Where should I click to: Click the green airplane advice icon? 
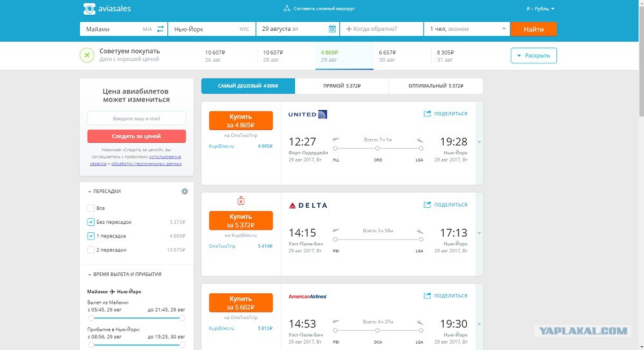[x=87, y=55]
